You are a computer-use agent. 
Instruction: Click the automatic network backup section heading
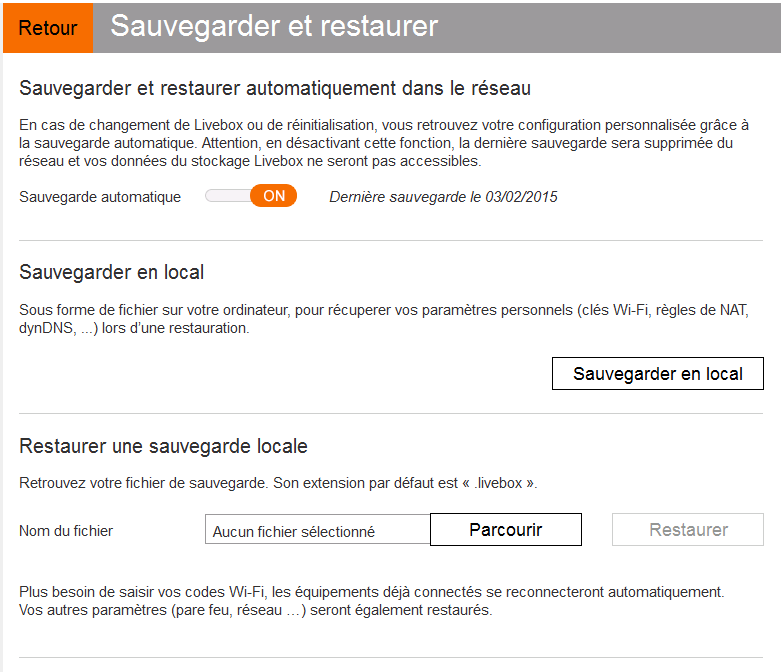[275, 88]
